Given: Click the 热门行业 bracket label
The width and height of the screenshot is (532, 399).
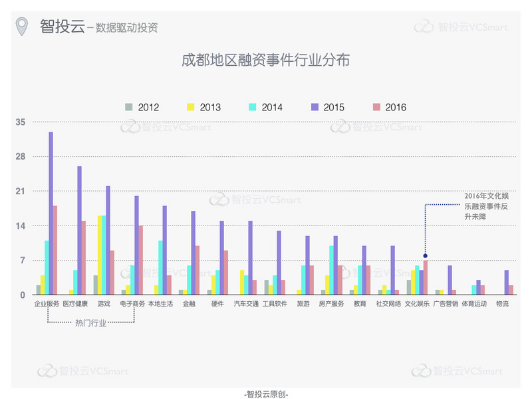Looking at the screenshot, I should click(90, 323).
